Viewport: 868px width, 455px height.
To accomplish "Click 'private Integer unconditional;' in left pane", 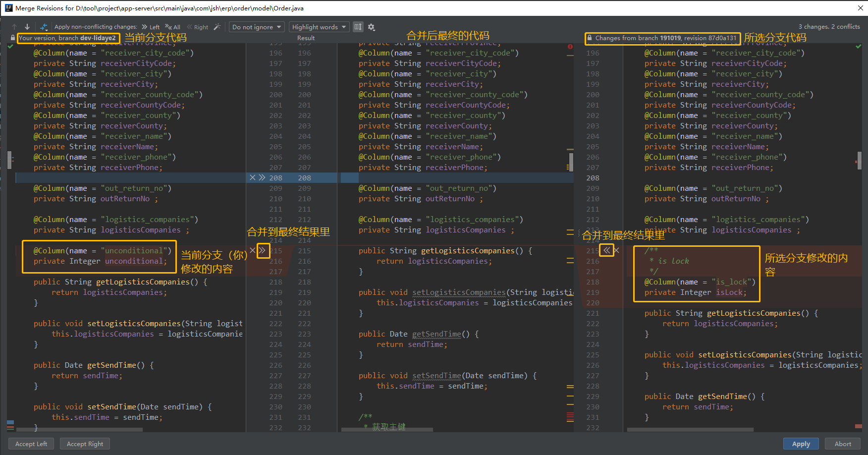I will [100, 261].
